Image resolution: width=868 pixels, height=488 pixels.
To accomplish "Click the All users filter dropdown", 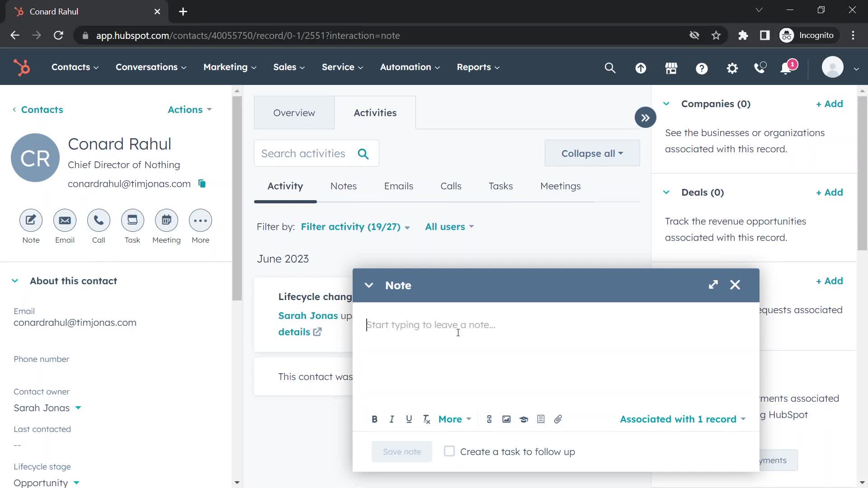I will (449, 226).
